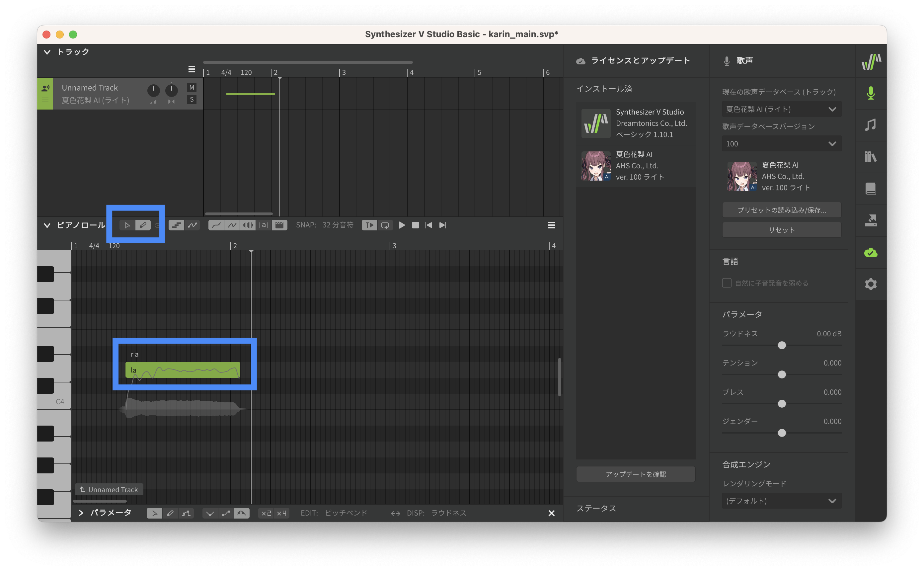
Task: Select the green 'la' note in piano roll
Action: 183,370
